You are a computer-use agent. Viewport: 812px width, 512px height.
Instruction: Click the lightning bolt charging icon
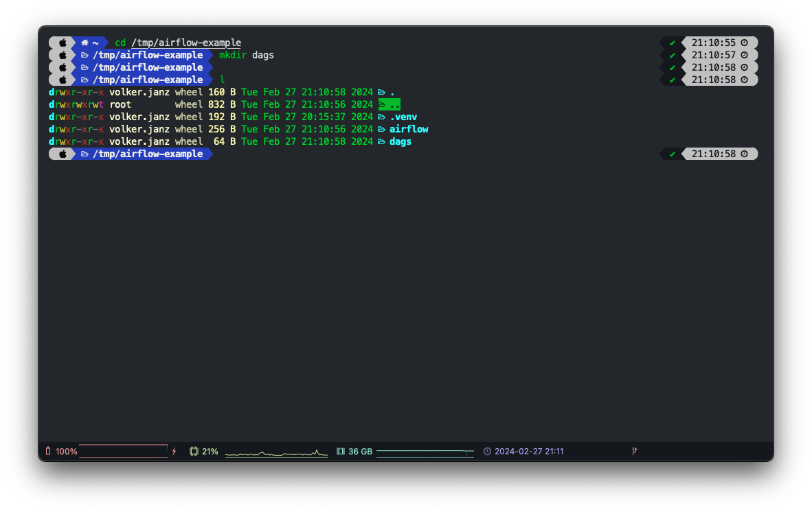point(174,452)
